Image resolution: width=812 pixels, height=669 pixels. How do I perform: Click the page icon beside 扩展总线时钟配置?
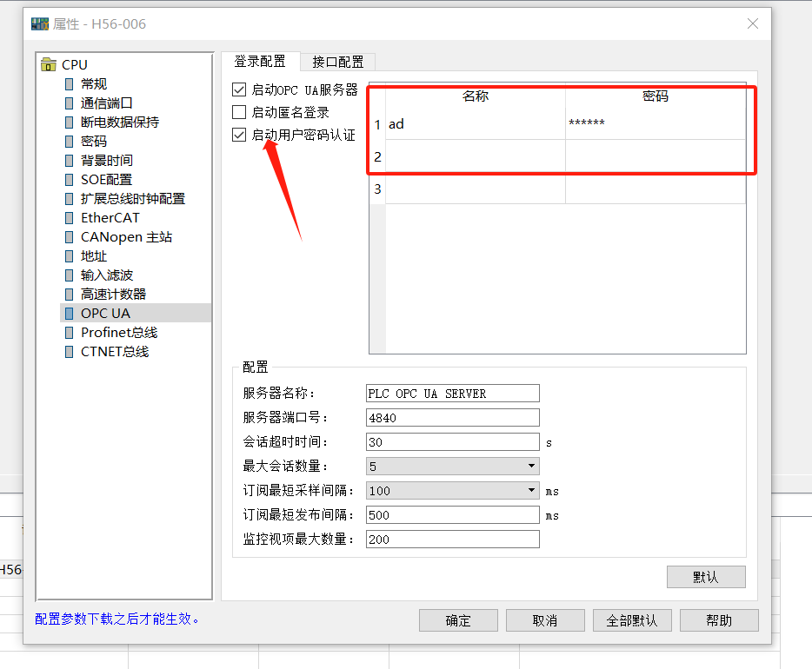69,199
